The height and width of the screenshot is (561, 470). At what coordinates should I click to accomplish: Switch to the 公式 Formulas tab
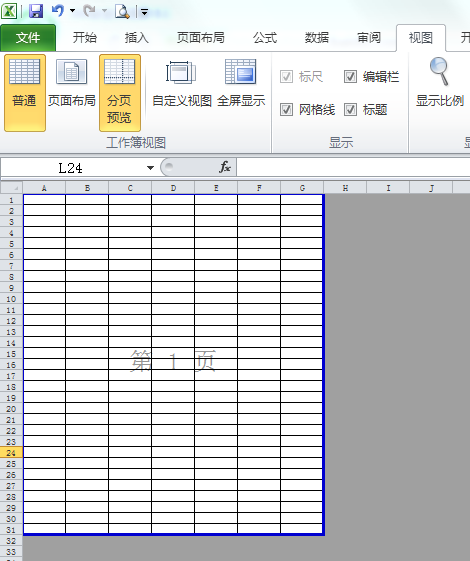click(265, 38)
